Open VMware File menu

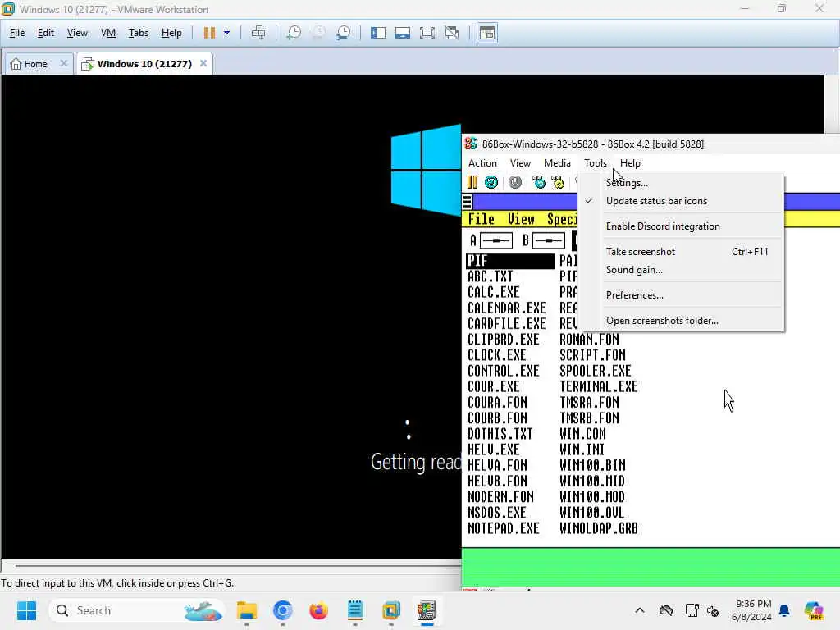(x=17, y=33)
